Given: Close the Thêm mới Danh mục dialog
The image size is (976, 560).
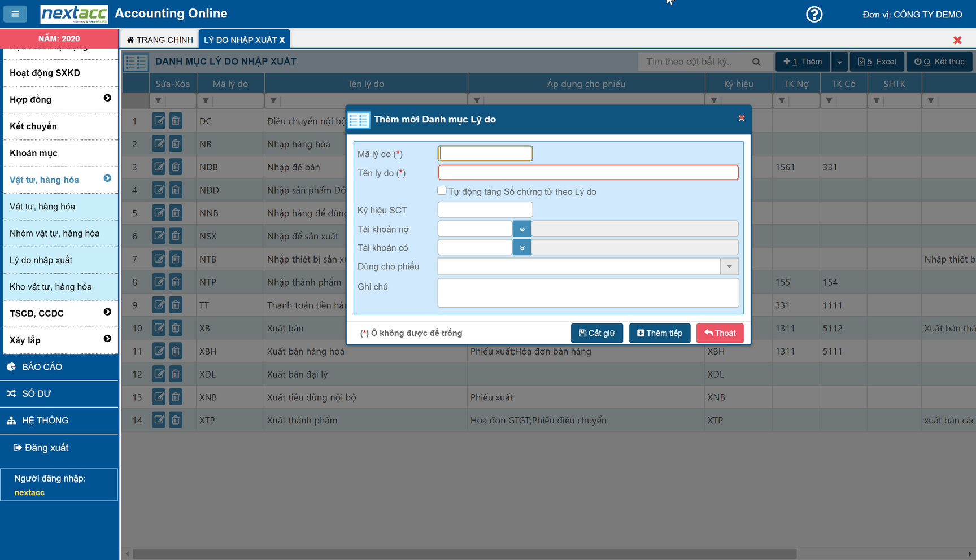Looking at the screenshot, I should [x=742, y=118].
